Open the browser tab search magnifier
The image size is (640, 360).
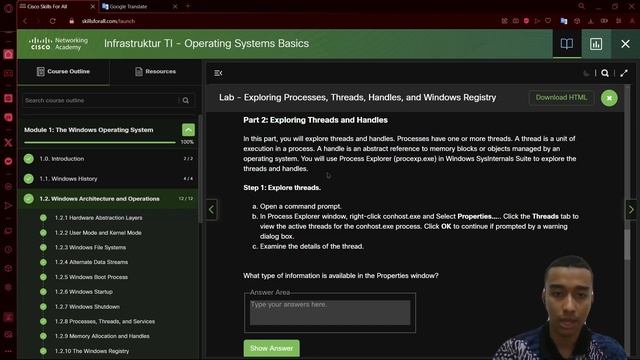point(581,6)
